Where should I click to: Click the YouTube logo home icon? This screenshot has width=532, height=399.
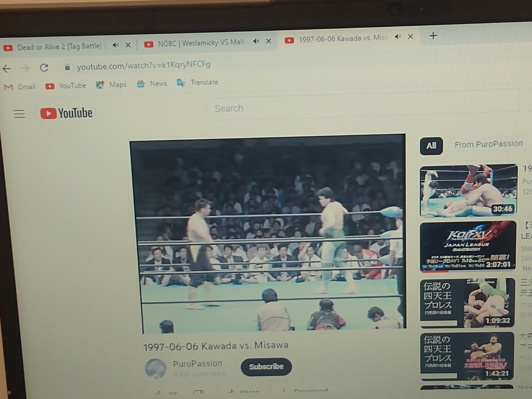[x=66, y=113]
